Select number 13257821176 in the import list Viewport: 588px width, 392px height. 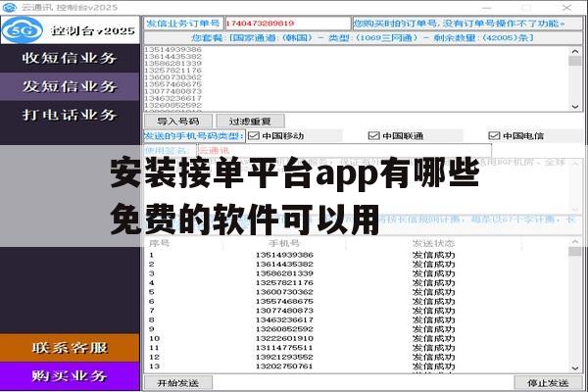coord(172,71)
